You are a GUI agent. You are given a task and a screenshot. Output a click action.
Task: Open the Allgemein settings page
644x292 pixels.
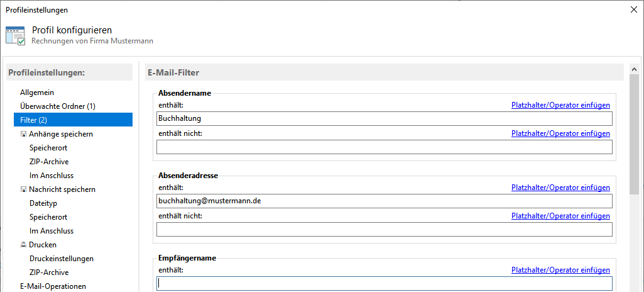tap(37, 93)
